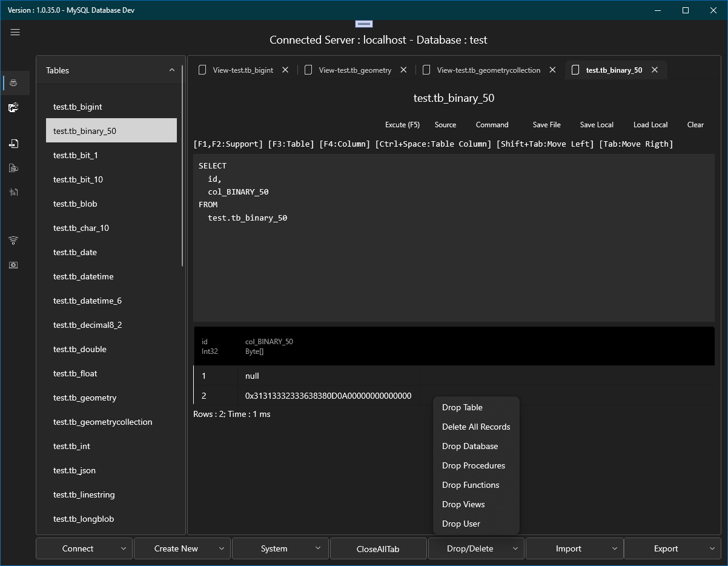
Task: Click the Tables list vertical scrollbar
Action: coord(183,165)
